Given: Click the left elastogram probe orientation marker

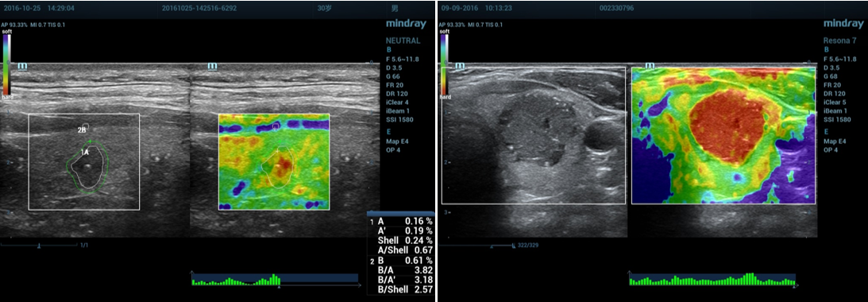Looking at the screenshot, I should [x=212, y=65].
